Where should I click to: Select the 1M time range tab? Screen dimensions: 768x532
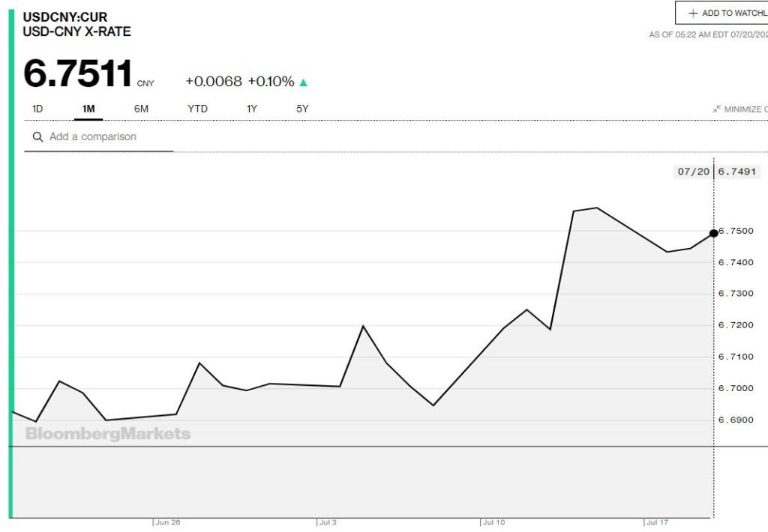(x=88, y=109)
